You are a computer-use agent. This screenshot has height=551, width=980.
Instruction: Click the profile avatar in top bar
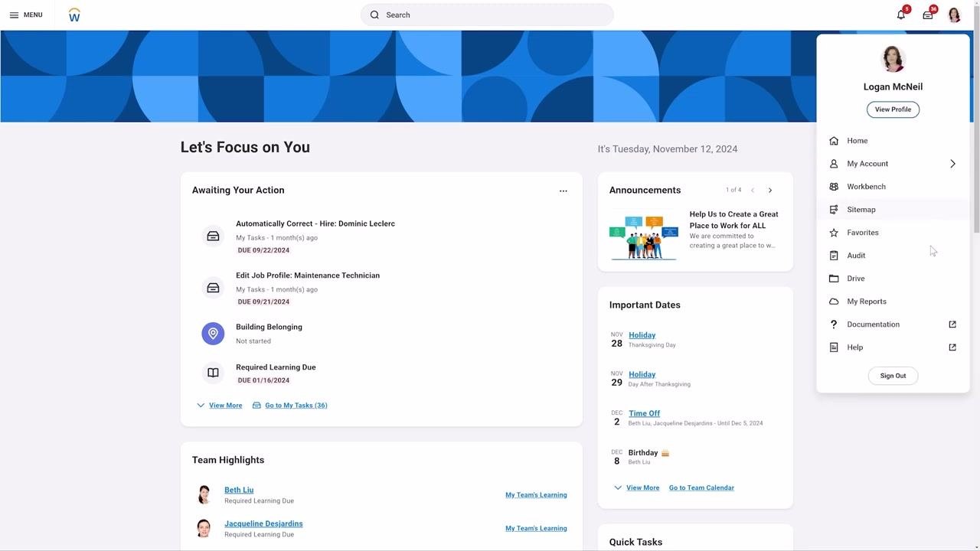[954, 15]
